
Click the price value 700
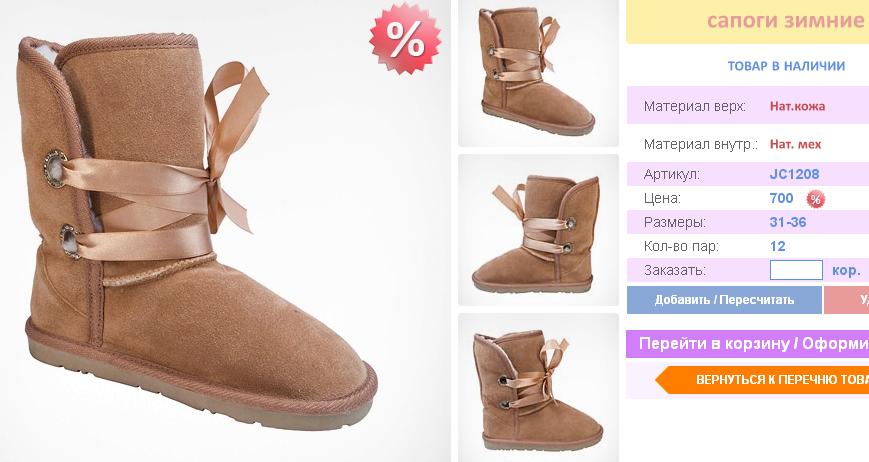781,198
